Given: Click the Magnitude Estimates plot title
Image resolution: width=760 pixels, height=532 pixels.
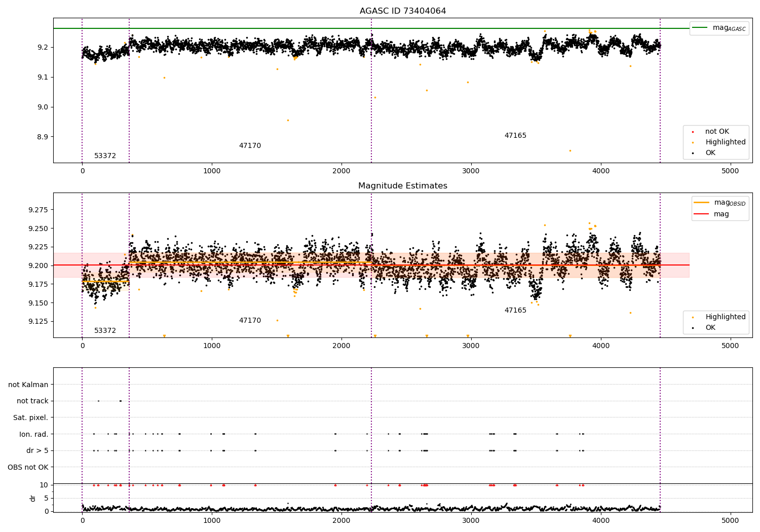Looking at the screenshot, I should [x=403, y=186].
